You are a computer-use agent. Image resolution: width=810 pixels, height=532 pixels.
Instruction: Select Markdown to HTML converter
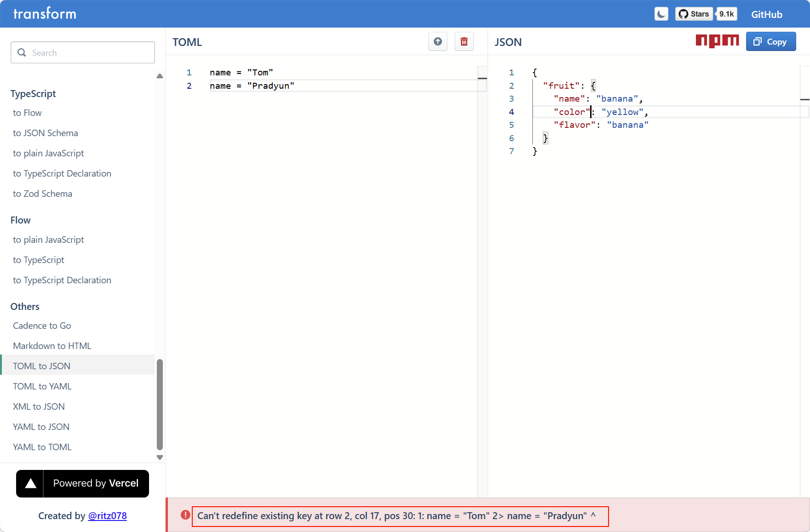click(52, 346)
